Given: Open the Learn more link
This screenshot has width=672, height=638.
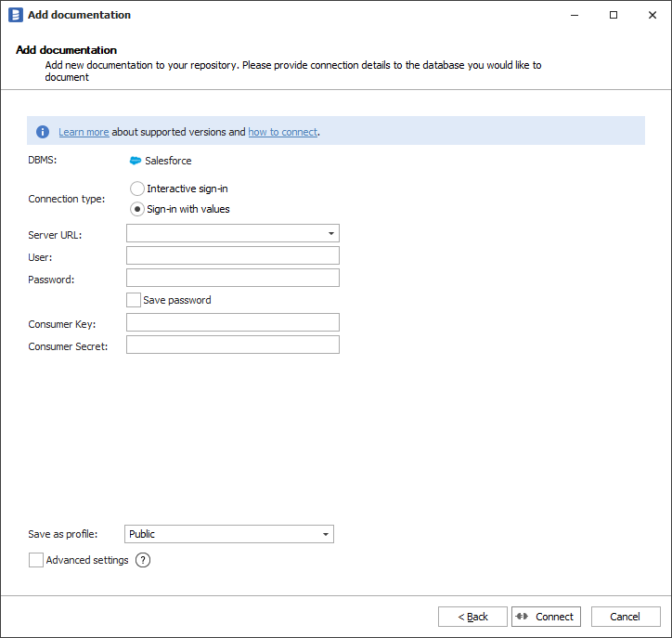Looking at the screenshot, I should tap(84, 132).
